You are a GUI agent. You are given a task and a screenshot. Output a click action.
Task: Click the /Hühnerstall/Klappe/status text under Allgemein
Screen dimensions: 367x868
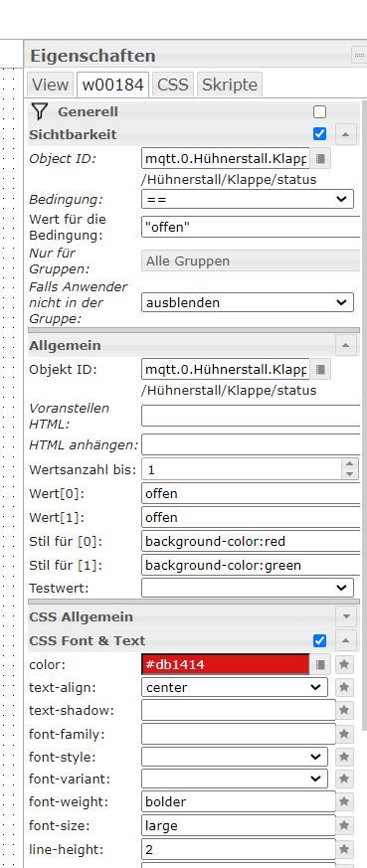click(229, 391)
